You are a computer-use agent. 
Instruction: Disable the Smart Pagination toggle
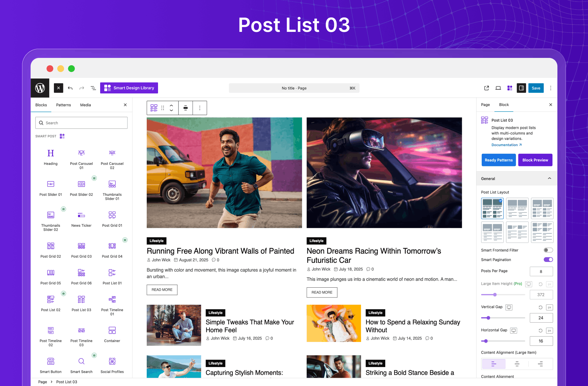548,260
